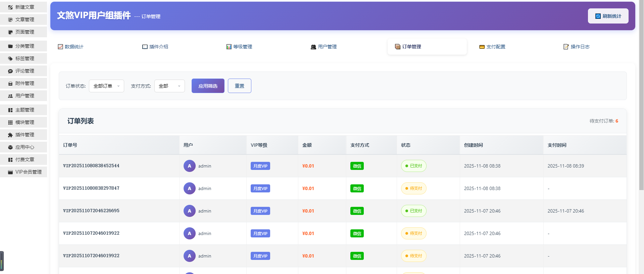
Task: Click the 评论管理 speech bubble icon
Action: (10, 71)
